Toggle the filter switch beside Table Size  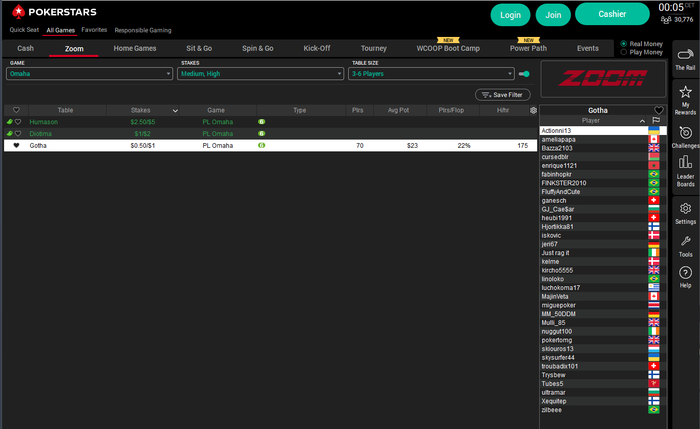(x=523, y=73)
